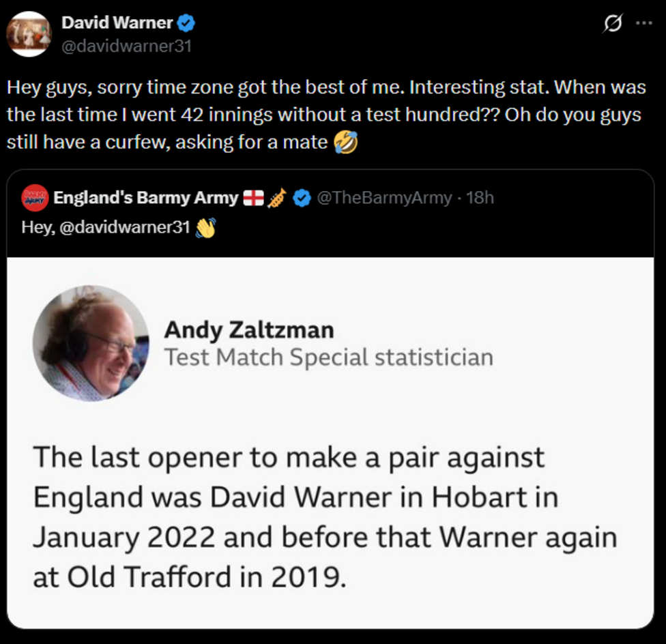Image resolution: width=666 pixels, height=644 pixels.
Task: Click the England flag emoji
Action: pyautogui.click(x=253, y=198)
